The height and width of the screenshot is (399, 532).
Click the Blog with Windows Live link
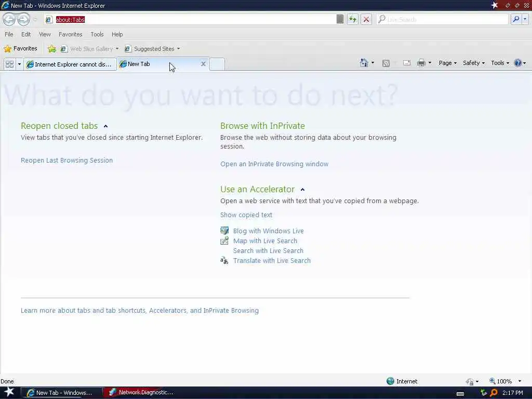coord(269,231)
